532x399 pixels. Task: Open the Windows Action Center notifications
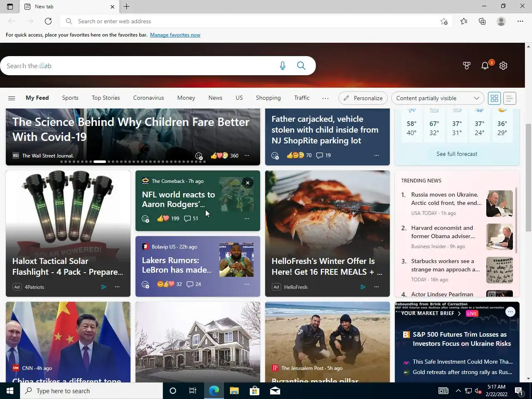(x=519, y=391)
